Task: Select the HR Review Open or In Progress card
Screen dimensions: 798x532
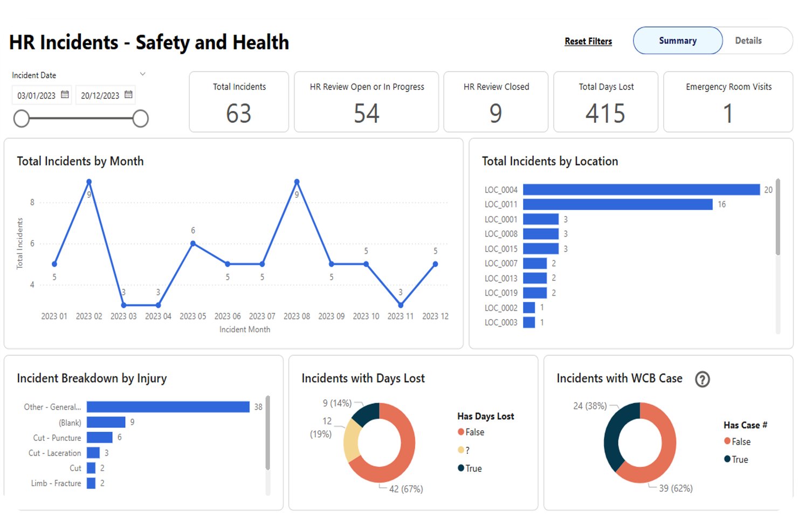Action: pyautogui.click(x=367, y=102)
